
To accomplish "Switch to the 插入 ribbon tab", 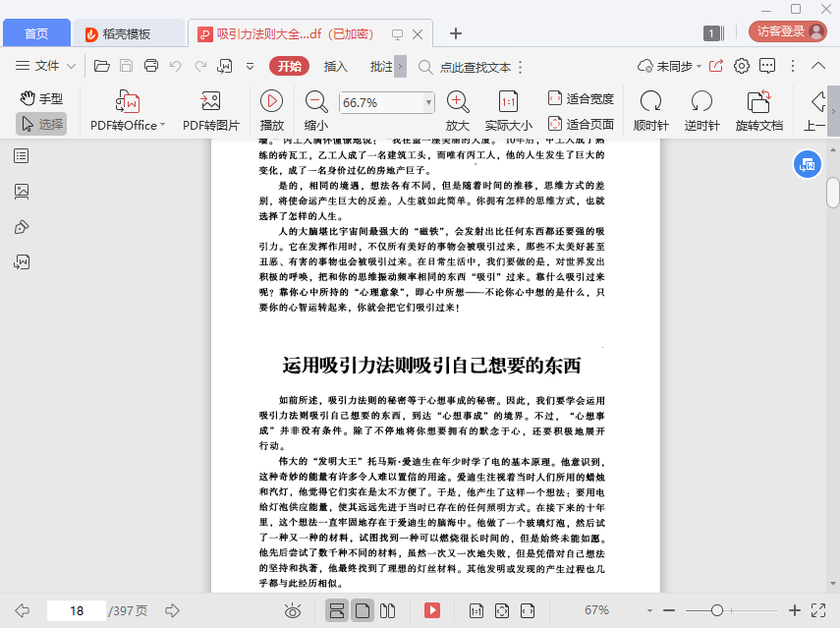I will 336,67.
